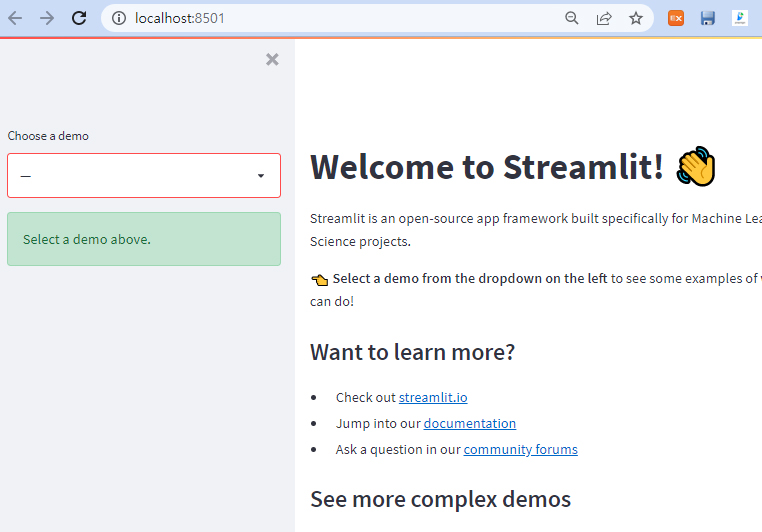
Task: Open the blue floppy disk extension
Action: point(708,18)
